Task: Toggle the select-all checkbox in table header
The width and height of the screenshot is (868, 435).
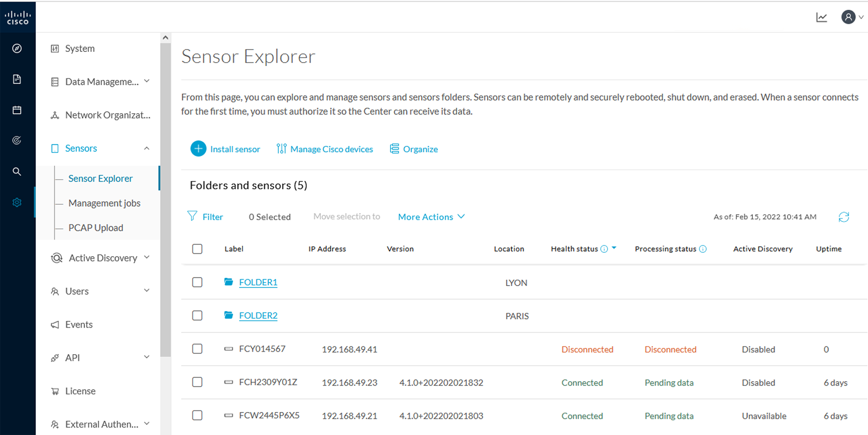Action: [x=197, y=249]
